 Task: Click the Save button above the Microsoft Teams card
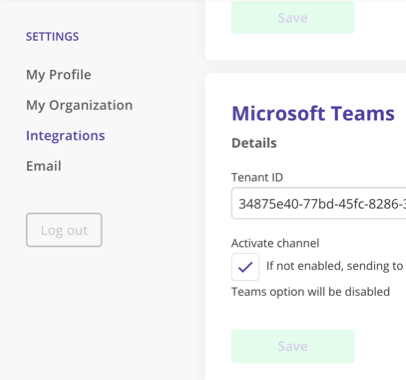pos(293,17)
